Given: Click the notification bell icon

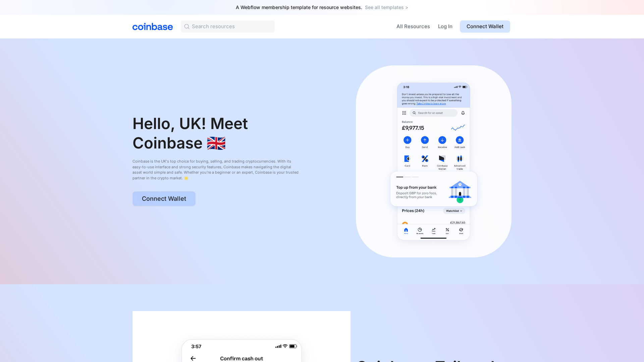Looking at the screenshot, I should pos(463,113).
